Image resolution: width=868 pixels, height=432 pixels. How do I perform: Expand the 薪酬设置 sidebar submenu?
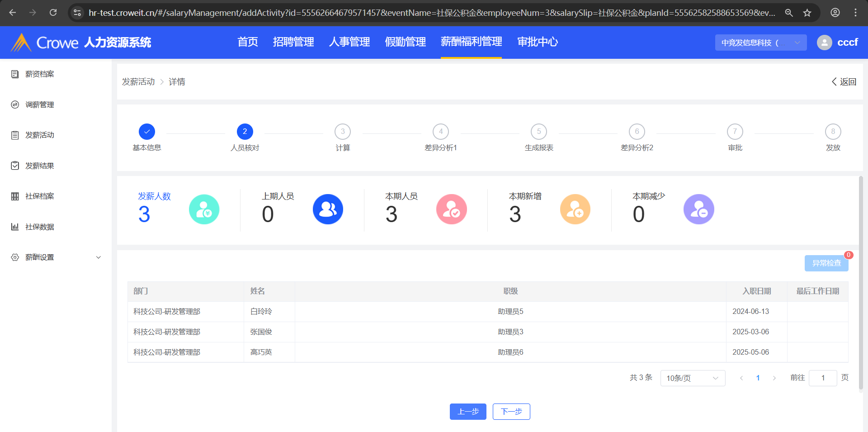coord(98,257)
